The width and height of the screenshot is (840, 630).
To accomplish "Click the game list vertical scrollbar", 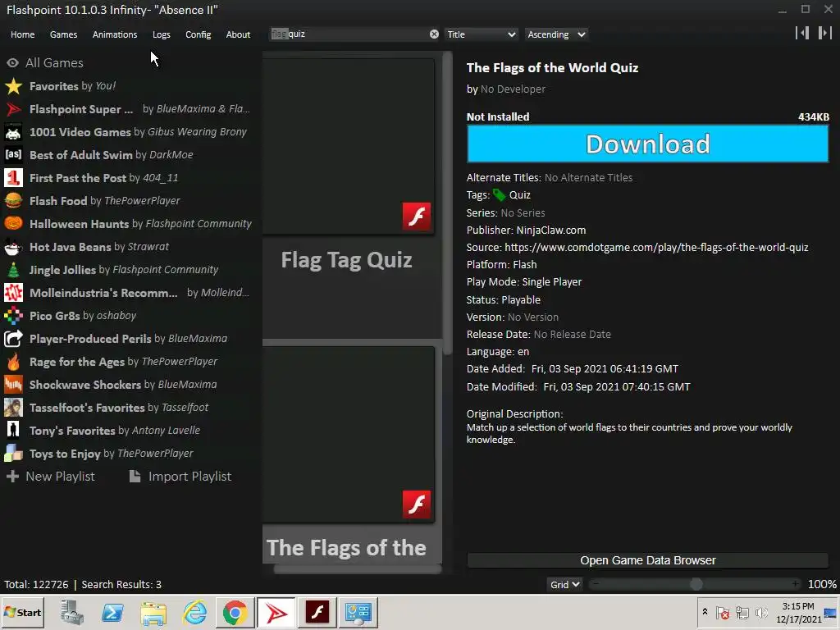I will [x=447, y=203].
